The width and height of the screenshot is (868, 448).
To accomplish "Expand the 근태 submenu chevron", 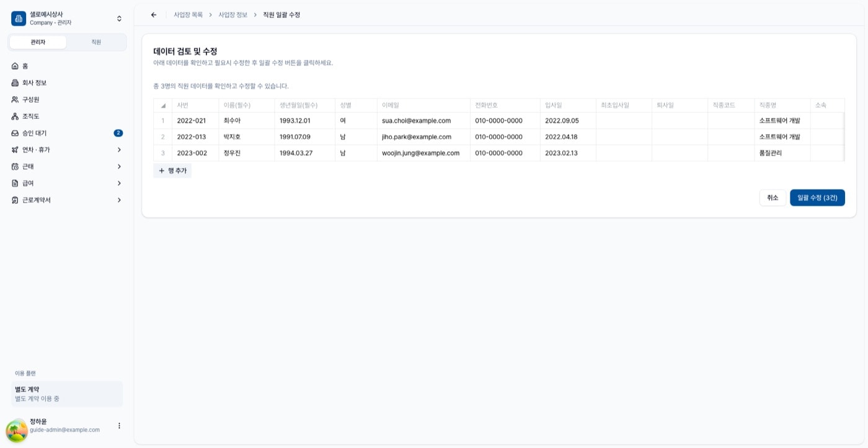I will tap(119, 166).
